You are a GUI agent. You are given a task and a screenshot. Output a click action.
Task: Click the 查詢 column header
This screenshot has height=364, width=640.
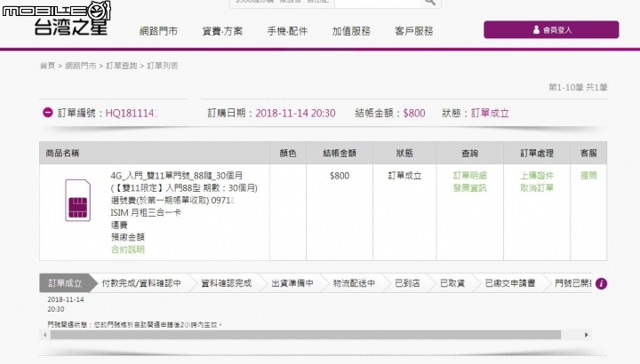(x=470, y=154)
